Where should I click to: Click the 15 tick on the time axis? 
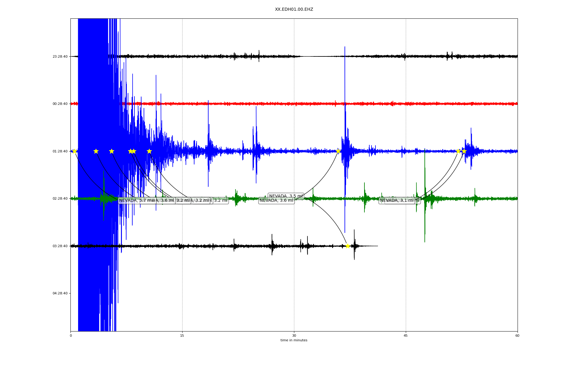click(182, 335)
